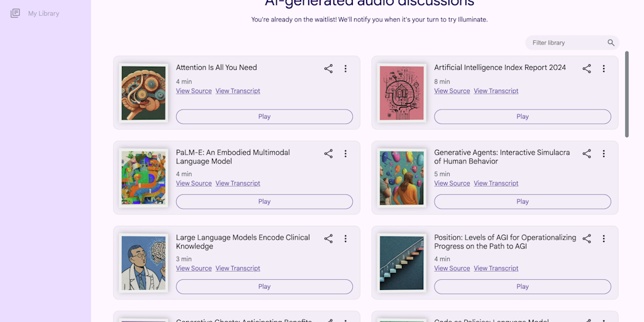Viewport: 644px width, 322px height.
Task: Open My Library from the sidebar
Action: tap(43, 13)
